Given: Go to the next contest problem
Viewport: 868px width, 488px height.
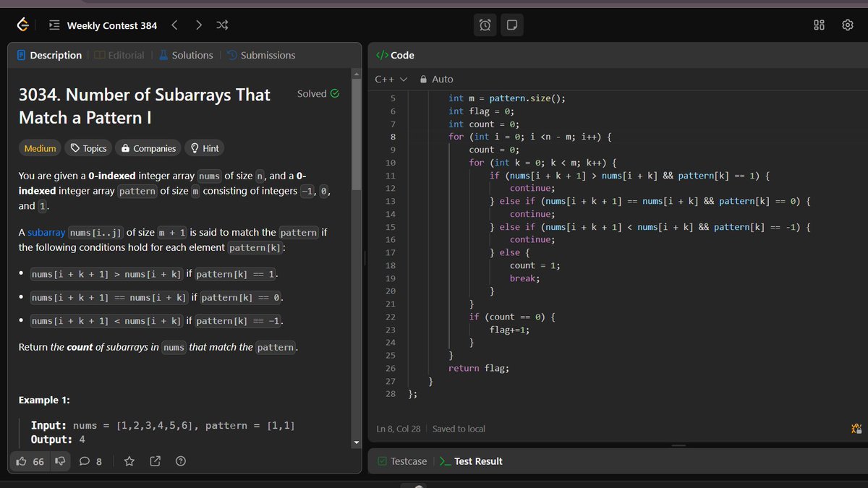Looking at the screenshot, I should tap(198, 25).
